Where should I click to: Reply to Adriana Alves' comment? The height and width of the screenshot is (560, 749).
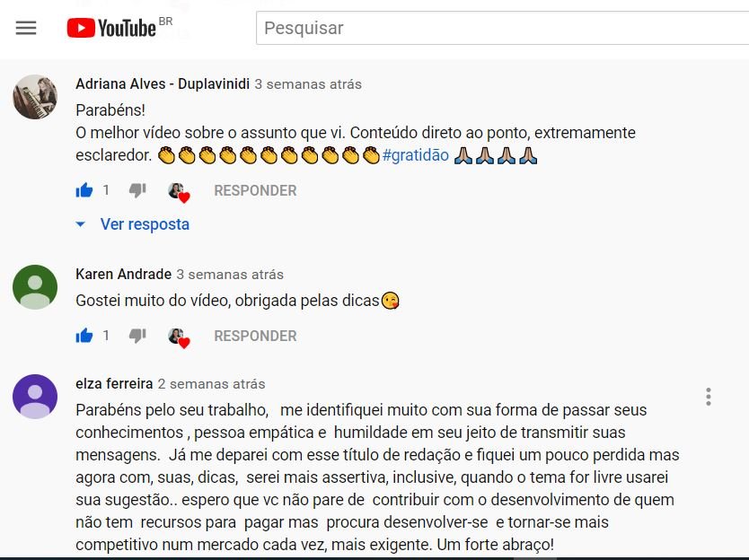coord(255,190)
